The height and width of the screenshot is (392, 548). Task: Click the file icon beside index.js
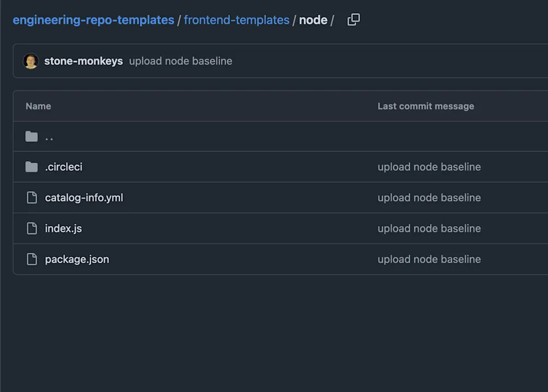click(32, 228)
